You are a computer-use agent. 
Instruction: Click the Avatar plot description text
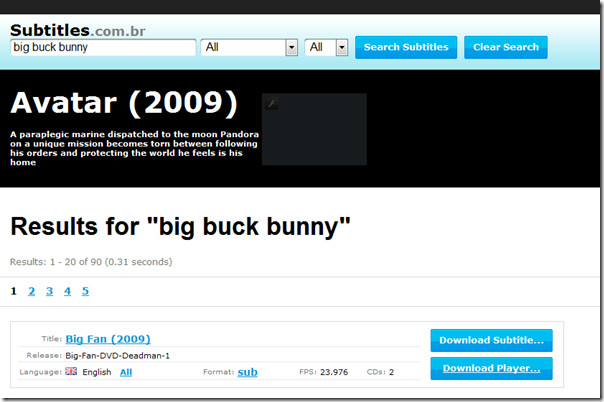[134, 148]
